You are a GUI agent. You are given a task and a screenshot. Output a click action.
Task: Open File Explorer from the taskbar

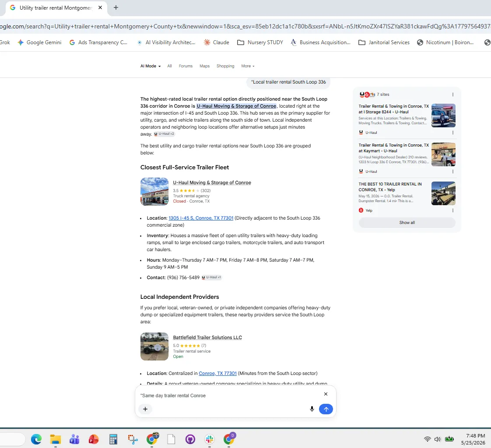coord(56,440)
